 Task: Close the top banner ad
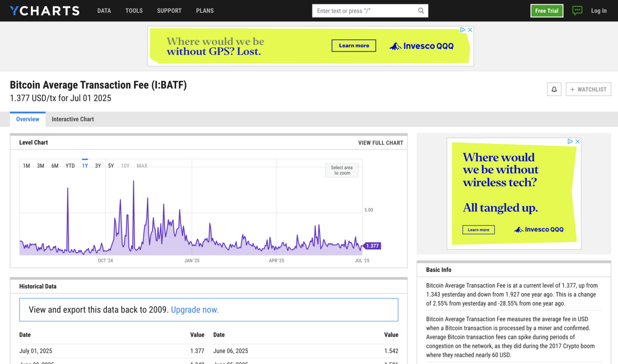click(x=470, y=30)
